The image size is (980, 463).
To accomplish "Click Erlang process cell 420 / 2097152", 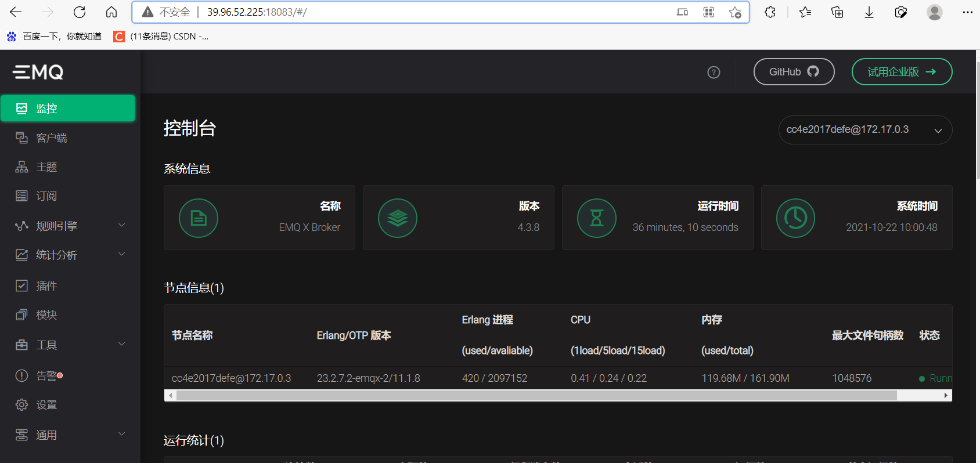I will pos(495,378).
